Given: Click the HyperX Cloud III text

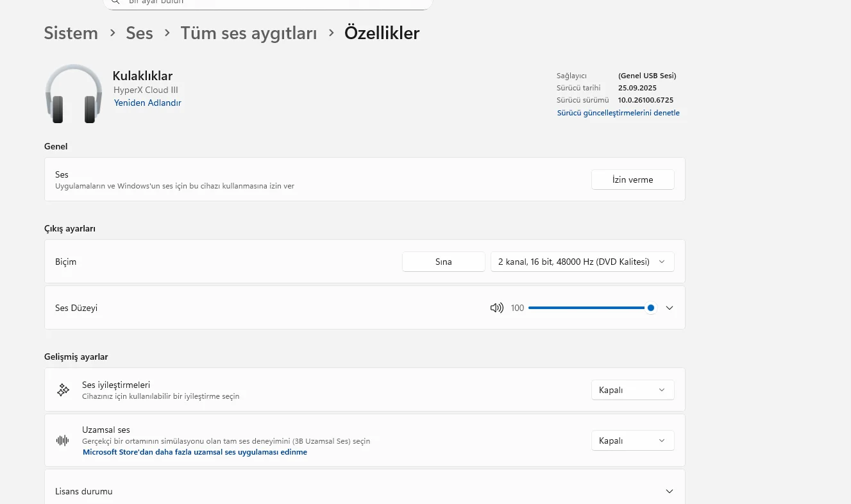Looking at the screenshot, I should (146, 90).
